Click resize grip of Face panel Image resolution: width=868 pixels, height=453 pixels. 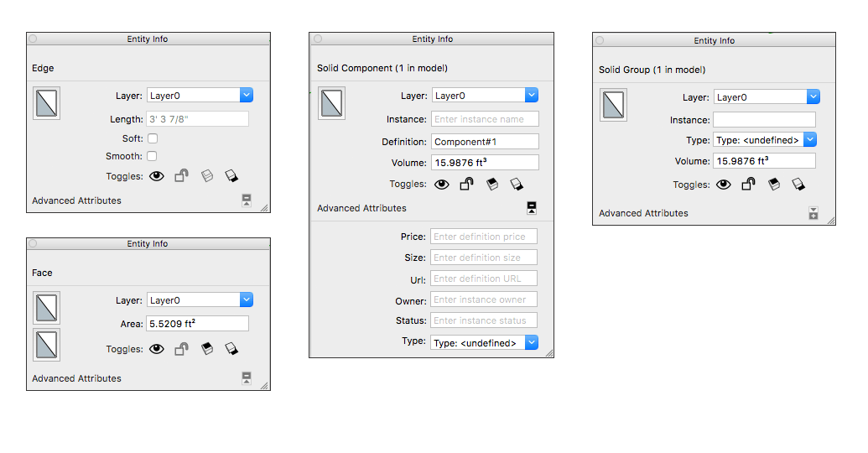(x=265, y=386)
